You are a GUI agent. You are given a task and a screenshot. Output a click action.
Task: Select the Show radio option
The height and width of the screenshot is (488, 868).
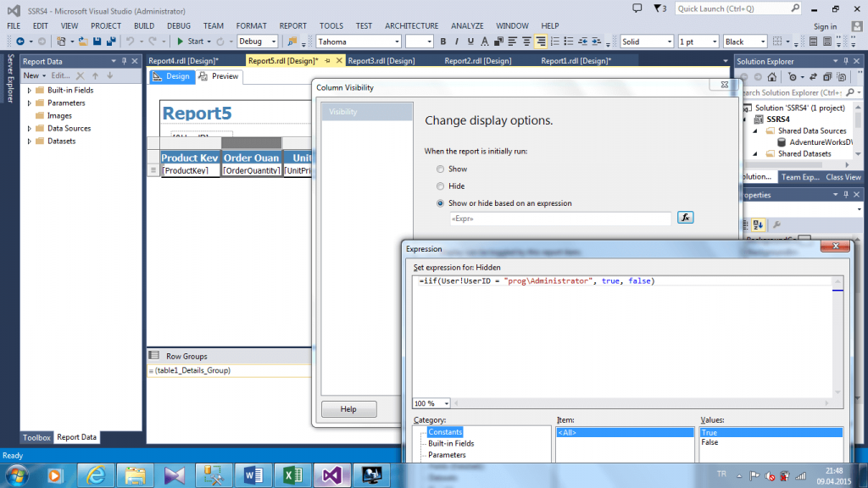click(x=440, y=169)
